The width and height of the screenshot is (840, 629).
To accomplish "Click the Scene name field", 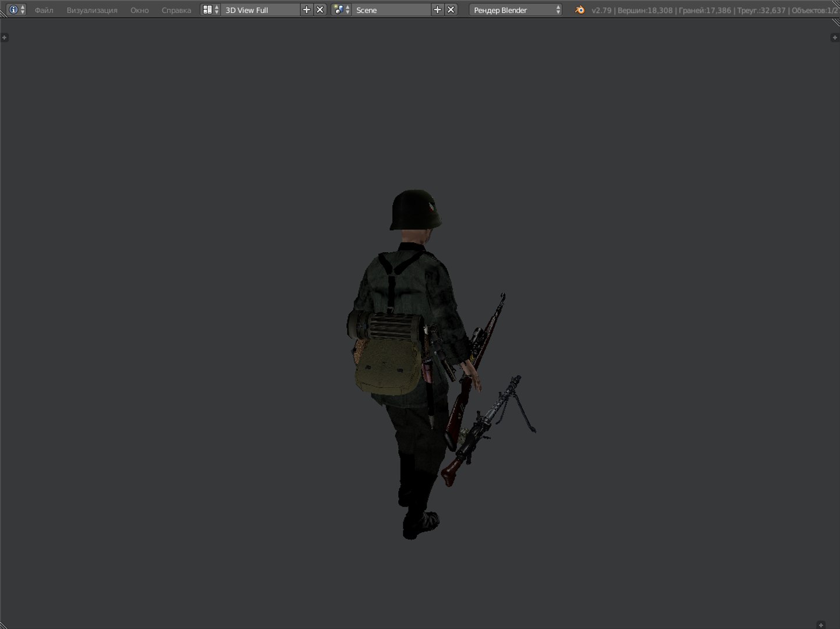I will pyautogui.click(x=391, y=10).
